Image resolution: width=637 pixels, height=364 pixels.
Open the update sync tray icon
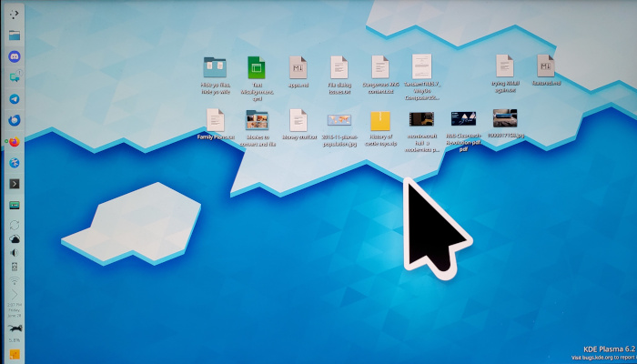pos(15,225)
